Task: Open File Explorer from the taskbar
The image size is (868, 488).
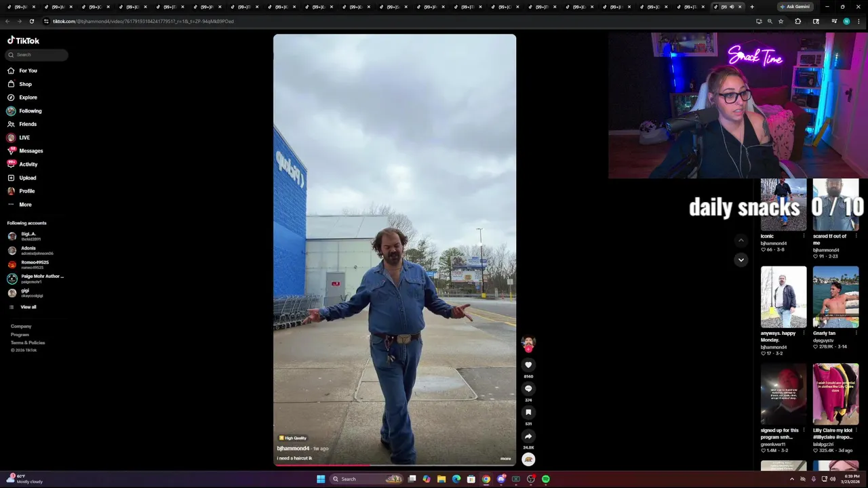Action: click(x=441, y=479)
